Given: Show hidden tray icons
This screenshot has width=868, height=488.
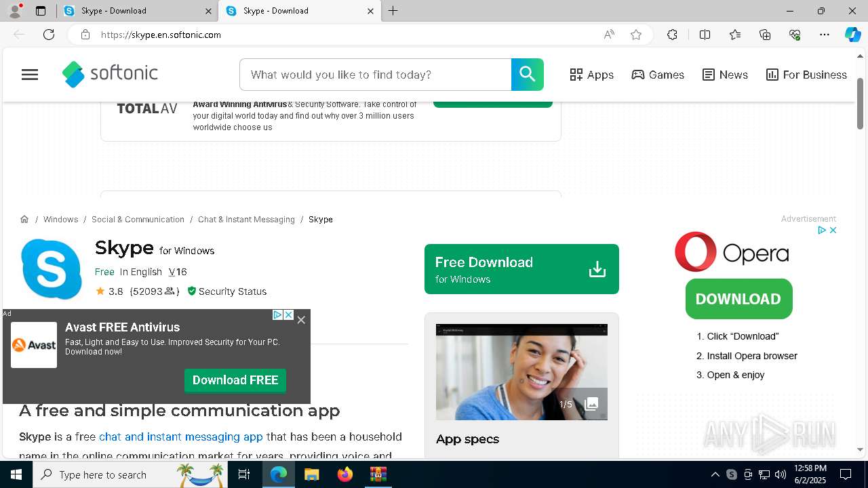Looking at the screenshot, I should point(715,474).
